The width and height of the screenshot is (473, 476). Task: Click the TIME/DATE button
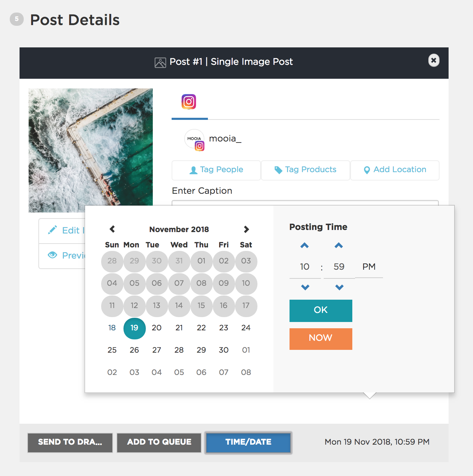click(x=248, y=442)
